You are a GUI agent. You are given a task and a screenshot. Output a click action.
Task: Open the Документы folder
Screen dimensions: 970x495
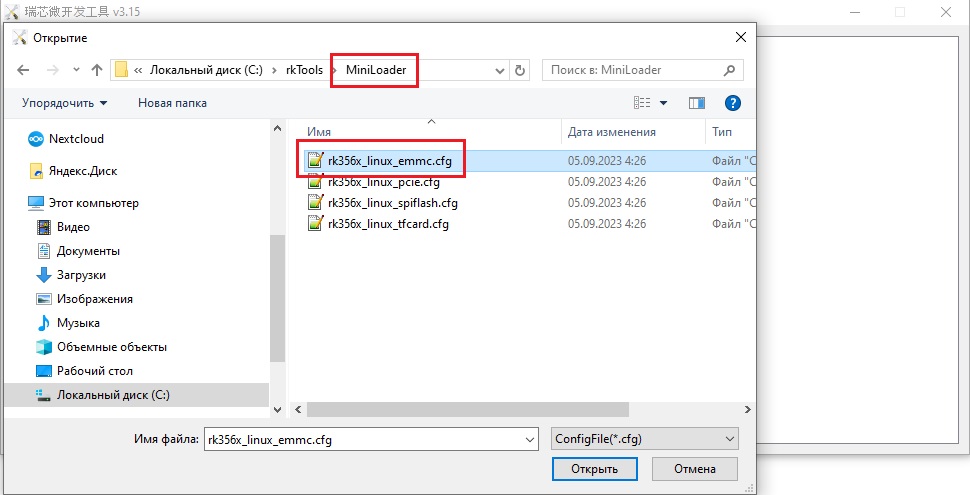point(88,251)
